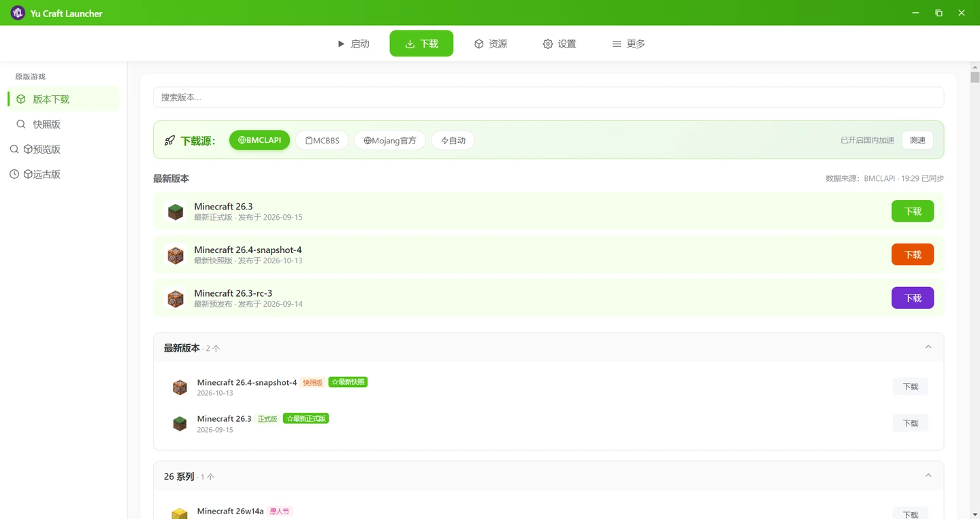
Task: Select 自动 download source option
Action: (453, 140)
